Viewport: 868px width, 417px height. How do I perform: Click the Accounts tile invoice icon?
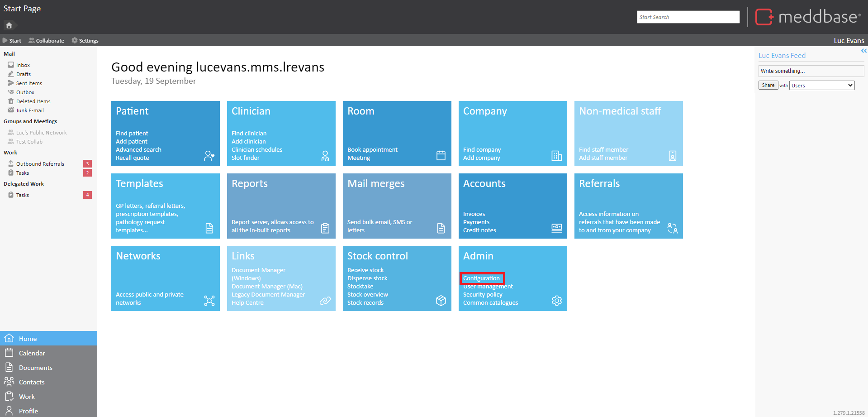click(x=556, y=228)
